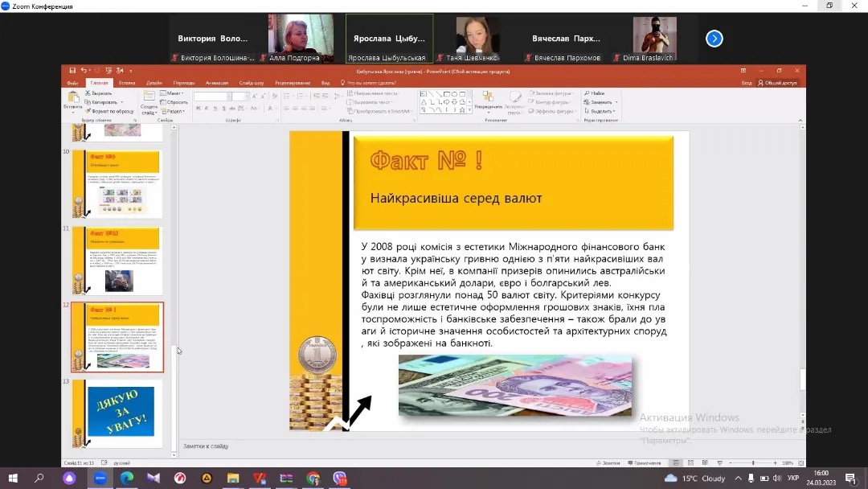Click the Find (Найти) icon
Screen dimensions: 868x489
point(588,93)
